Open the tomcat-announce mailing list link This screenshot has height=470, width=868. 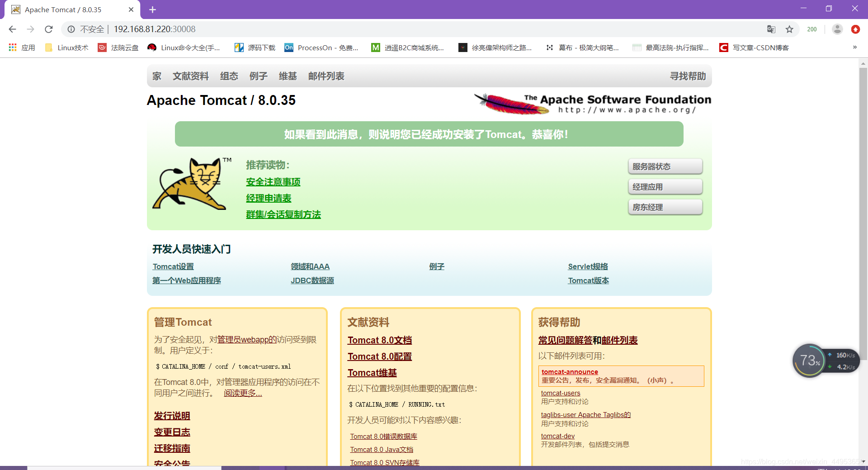pyautogui.click(x=569, y=371)
